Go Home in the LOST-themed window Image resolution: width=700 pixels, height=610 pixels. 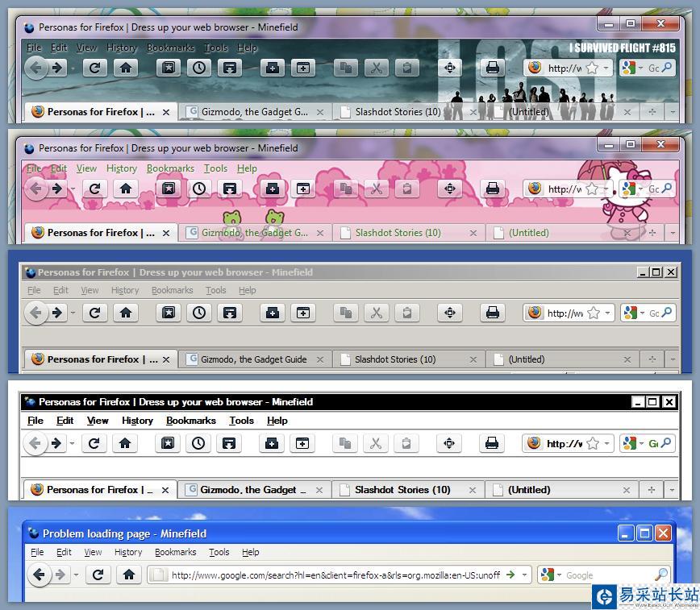click(126, 68)
